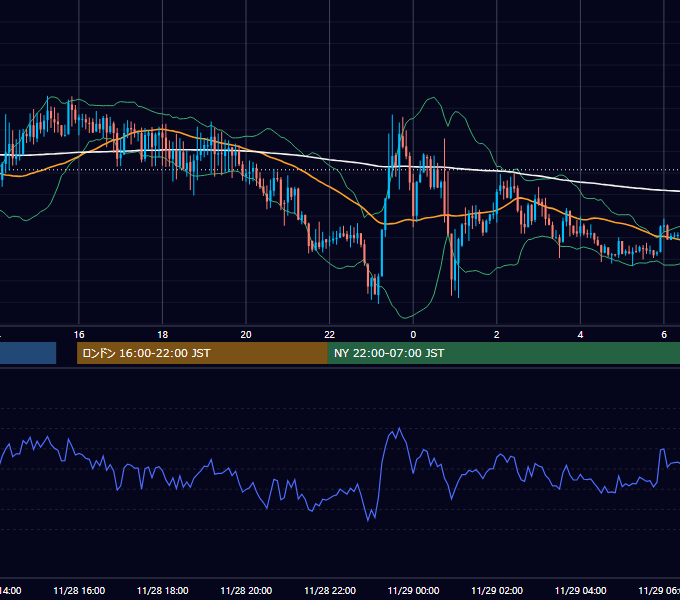Click the 11/28 20:00 date label
Screen dimensions: 680x600
246,591
